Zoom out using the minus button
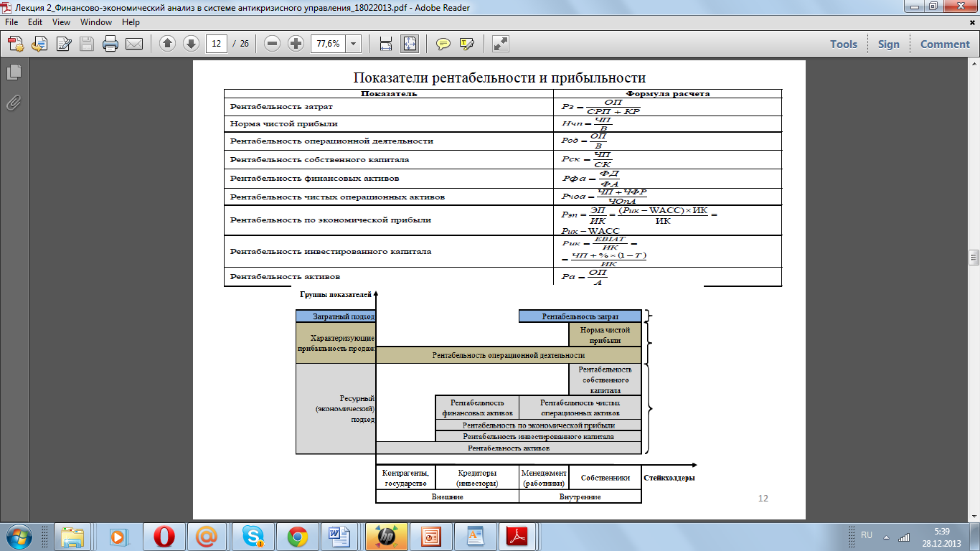The image size is (980, 551). [272, 44]
